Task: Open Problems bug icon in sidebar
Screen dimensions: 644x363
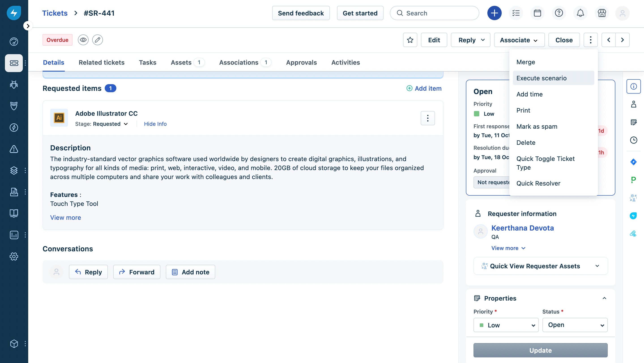Action: (x=14, y=85)
